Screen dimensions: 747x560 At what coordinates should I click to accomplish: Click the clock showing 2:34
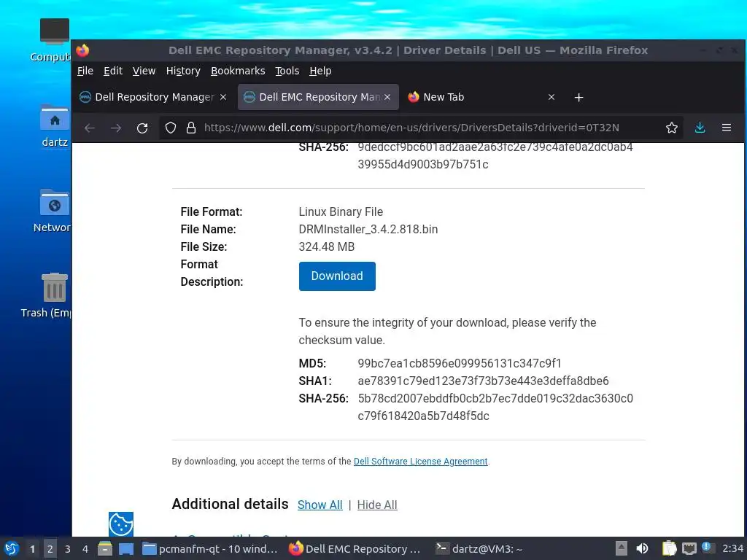click(x=732, y=548)
